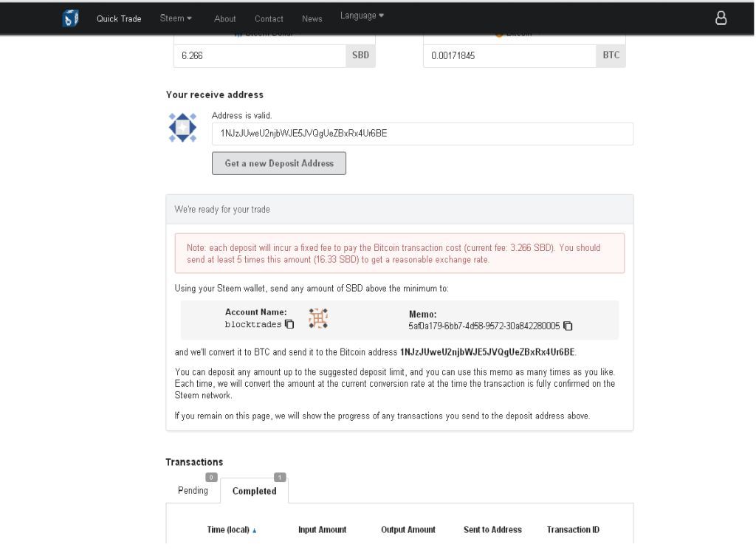Viewport: 756px width, 550px height.
Task: Open the user account icon
Action: (x=721, y=18)
